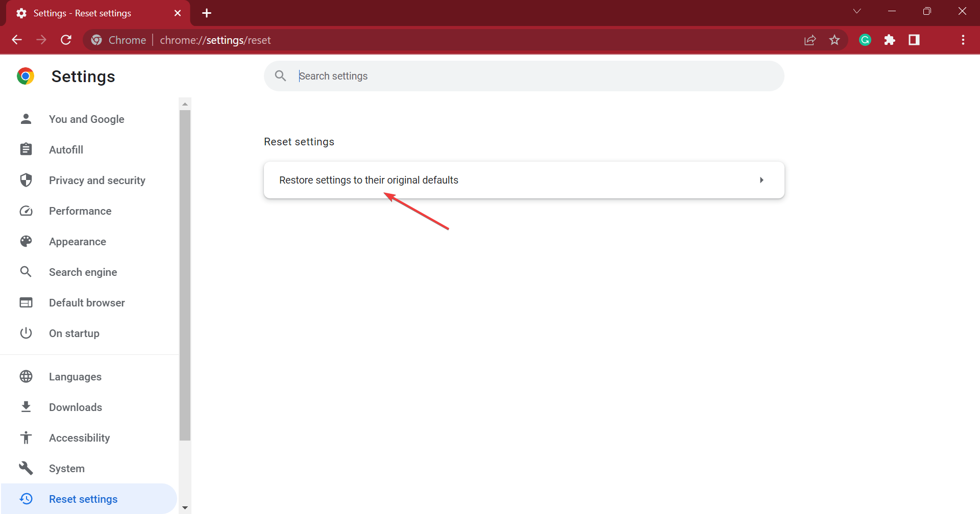980x514 pixels.
Task: Click the share page icon in address bar
Action: (810, 40)
